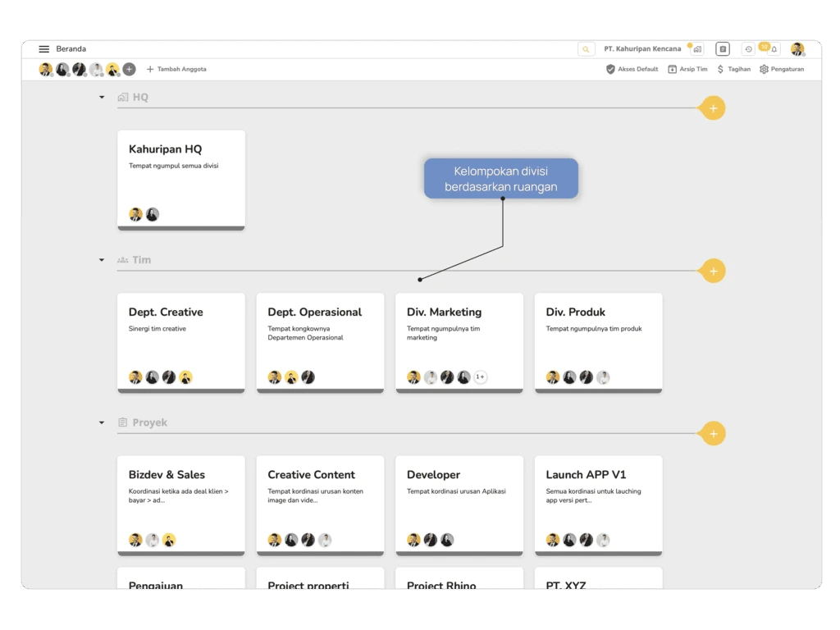Open the user profile avatar in header
This screenshot has width=840, height=630.
[x=797, y=48]
